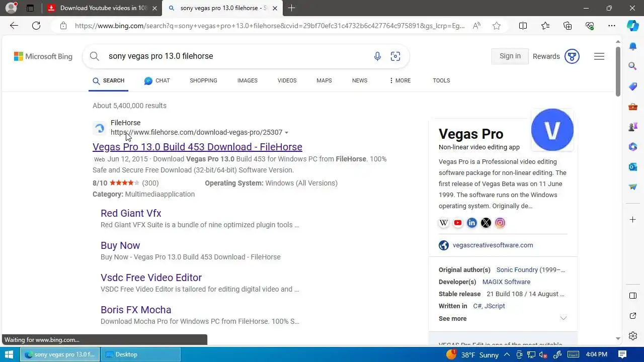Switch to the VIDEOS tab
The height and width of the screenshot is (362, 644).
(287, 80)
